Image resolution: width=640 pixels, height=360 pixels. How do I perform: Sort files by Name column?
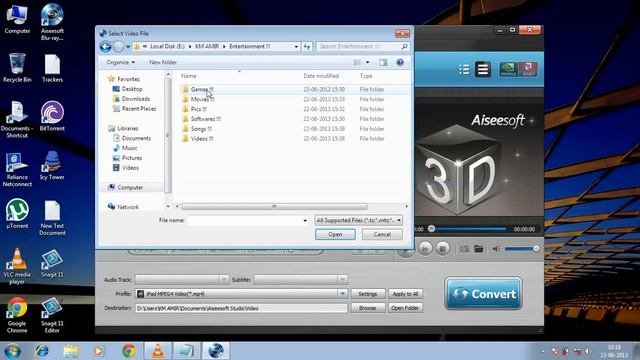coord(189,76)
